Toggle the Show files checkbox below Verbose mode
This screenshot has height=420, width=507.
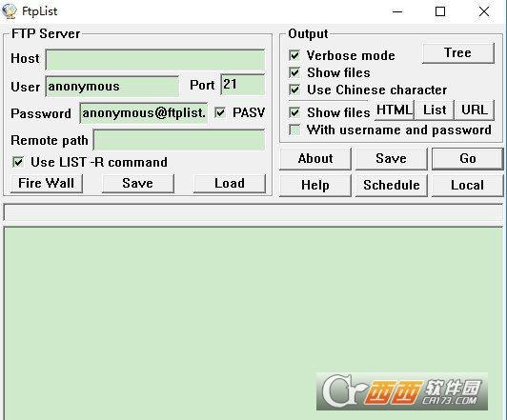294,72
